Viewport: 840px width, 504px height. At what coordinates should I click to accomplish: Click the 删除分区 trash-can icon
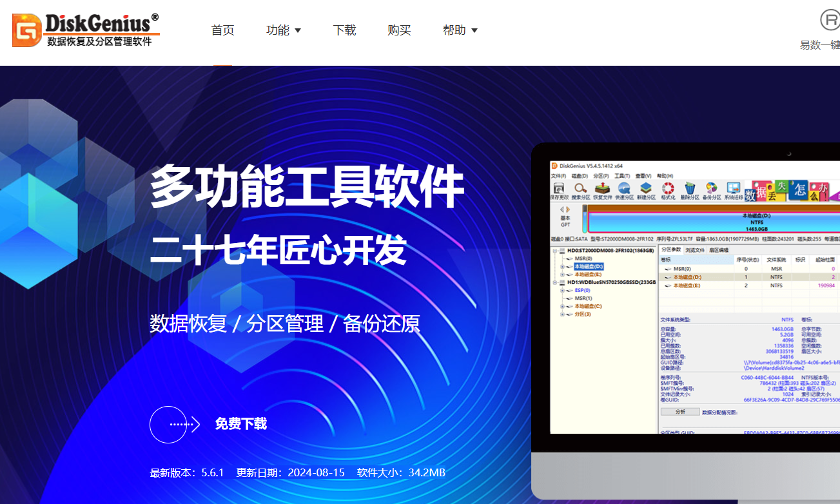click(x=690, y=189)
